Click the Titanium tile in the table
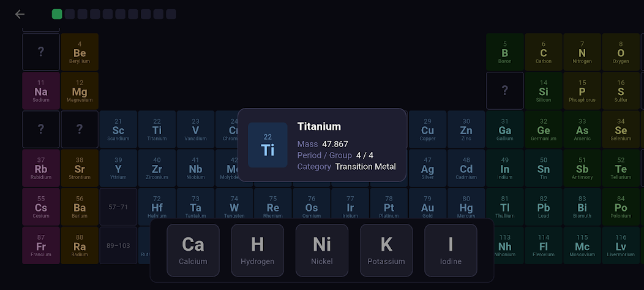The height and width of the screenshot is (290, 644). coord(157,129)
